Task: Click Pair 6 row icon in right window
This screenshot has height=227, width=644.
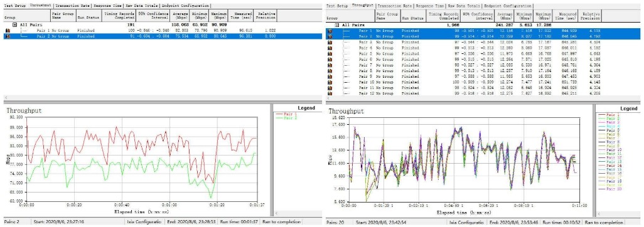Action: [x=330, y=60]
